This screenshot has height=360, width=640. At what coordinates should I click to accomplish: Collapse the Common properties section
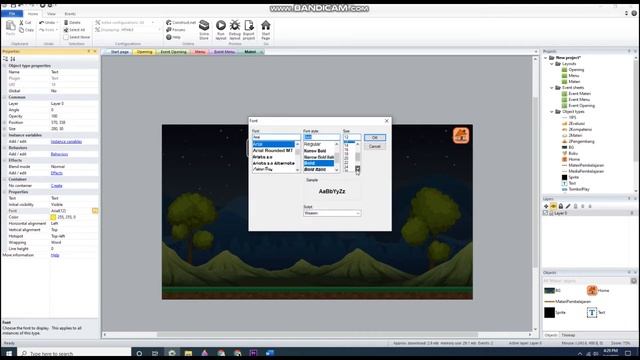5,97
